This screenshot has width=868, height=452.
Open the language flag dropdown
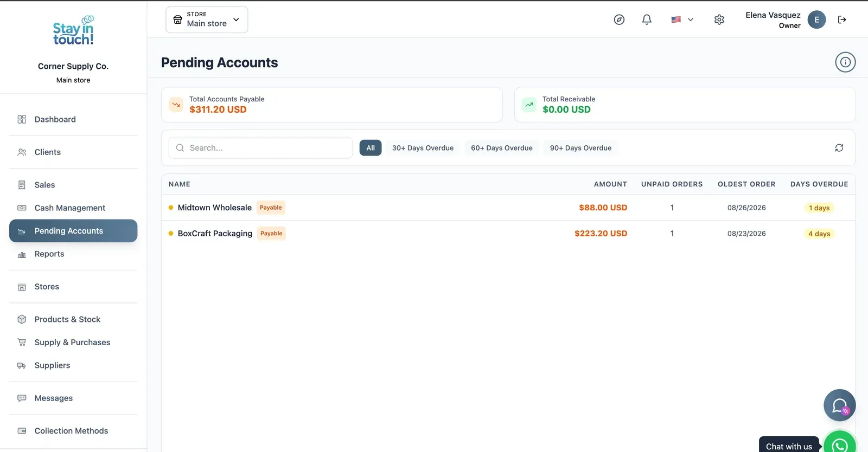682,20
